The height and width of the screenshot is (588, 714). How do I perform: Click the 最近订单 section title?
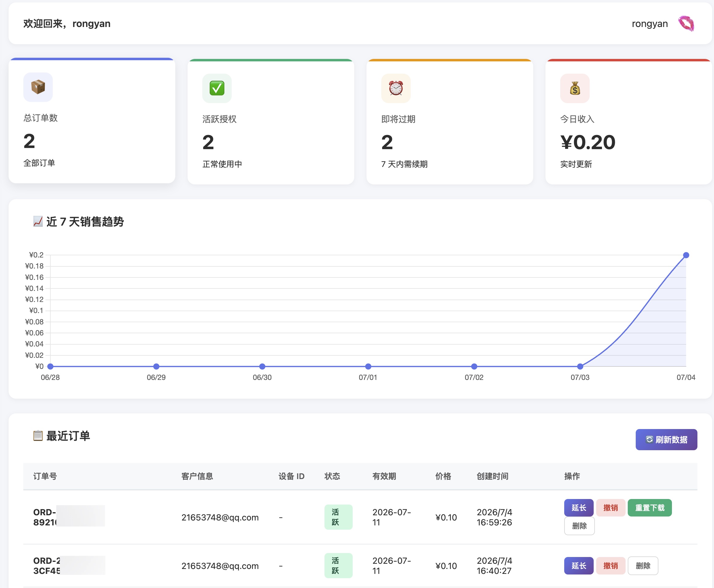point(68,435)
